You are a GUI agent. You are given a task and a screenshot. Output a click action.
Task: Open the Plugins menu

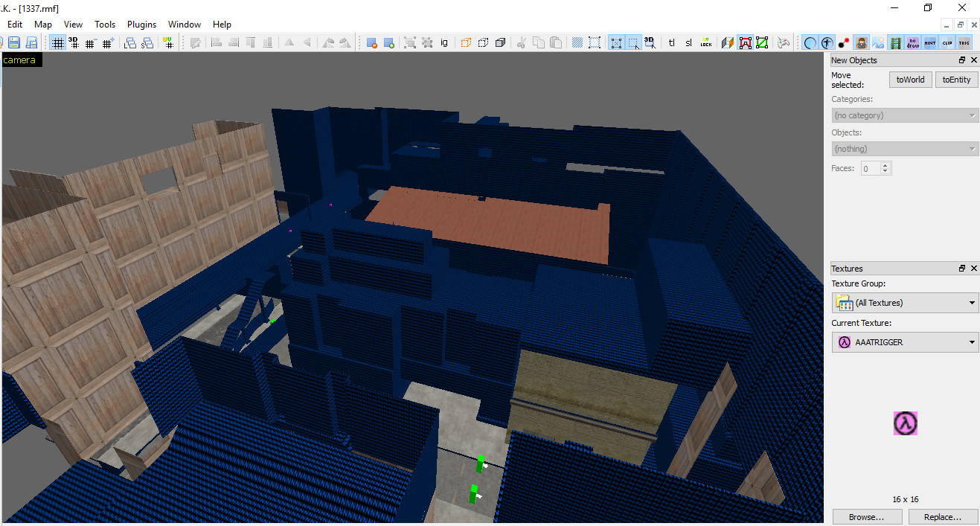click(141, 24)
